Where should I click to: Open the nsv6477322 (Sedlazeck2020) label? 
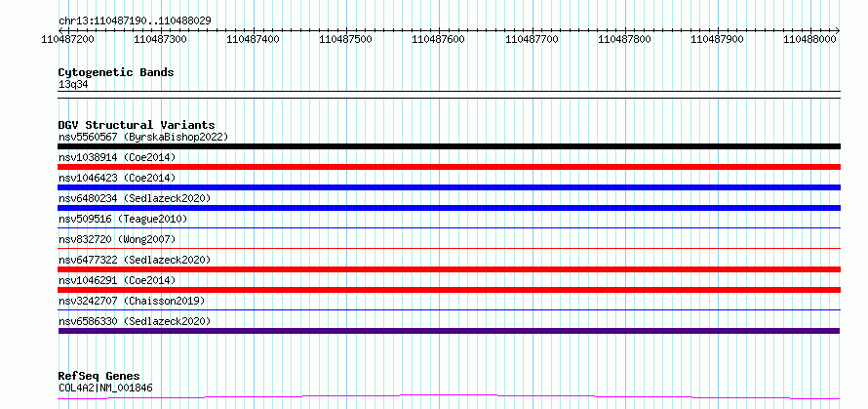[x=135, y=260]
